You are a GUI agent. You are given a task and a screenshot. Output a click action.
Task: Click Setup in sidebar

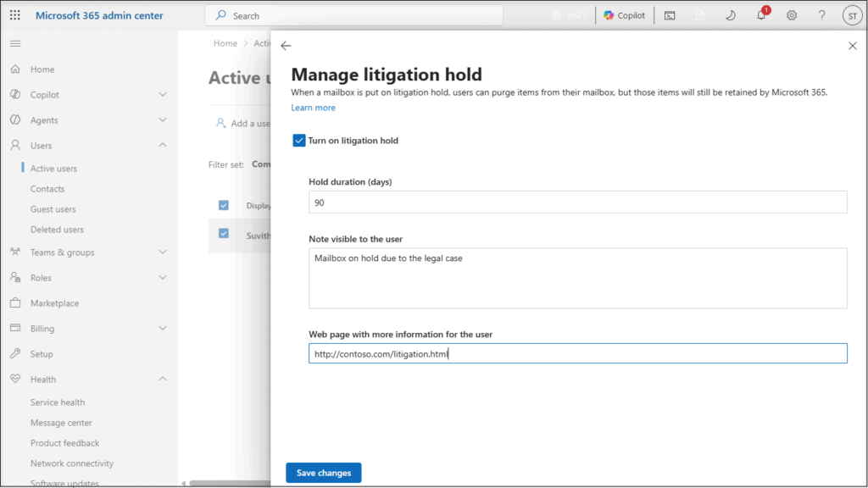pos(42,354)
